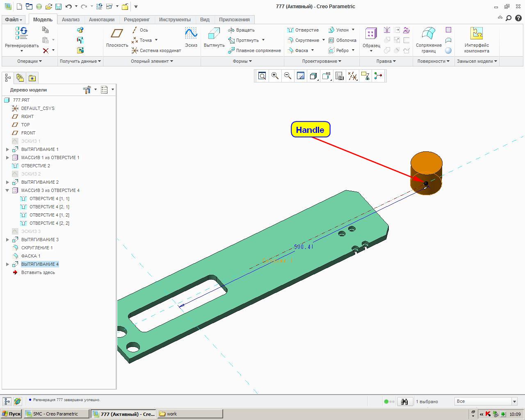Select ОТВЕРСТИЕ 2 in model tree
This screenshot has width=525, height=420.
coord(36,166)
